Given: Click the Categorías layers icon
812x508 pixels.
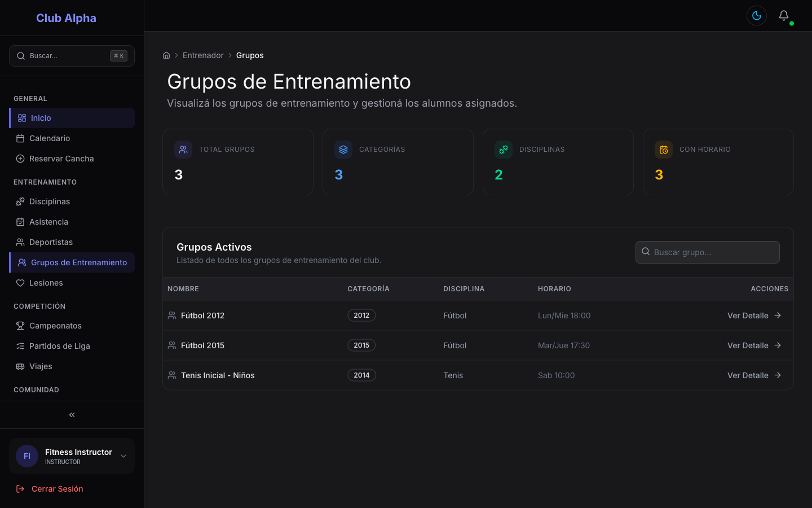Looking at the screenshot, I should pyautogui.click(x=343, y=150).
